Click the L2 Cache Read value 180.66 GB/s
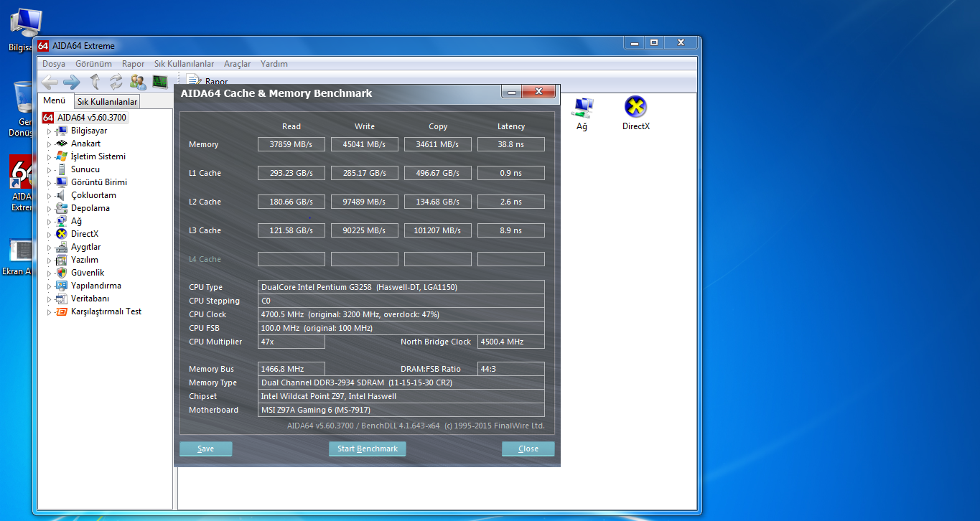This screenshot has height=521, width=980. [291, 202]
